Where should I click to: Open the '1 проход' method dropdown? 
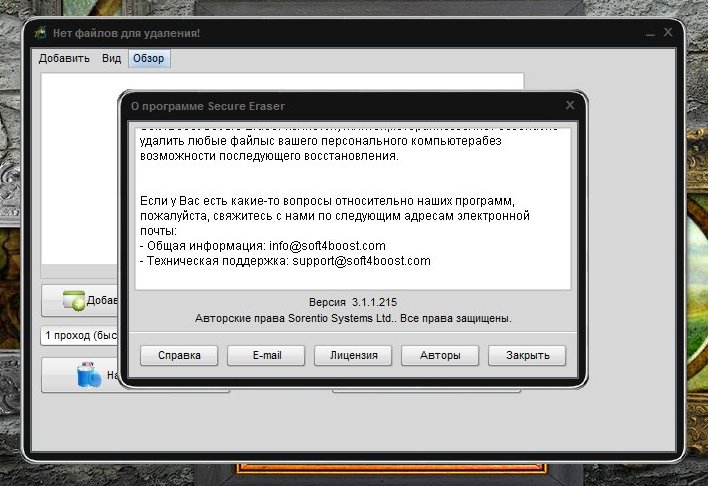[x=79, y=336]
